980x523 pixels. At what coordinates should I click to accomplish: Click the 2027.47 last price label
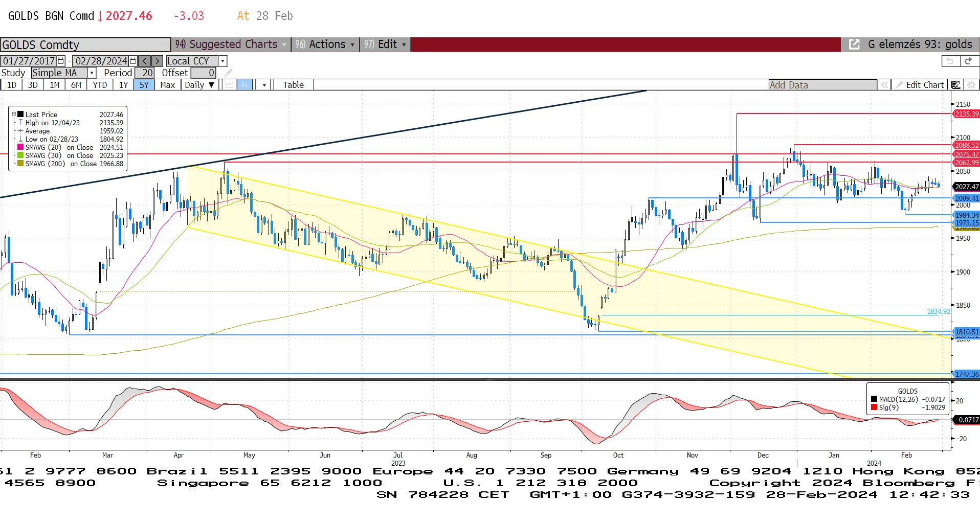966,187
